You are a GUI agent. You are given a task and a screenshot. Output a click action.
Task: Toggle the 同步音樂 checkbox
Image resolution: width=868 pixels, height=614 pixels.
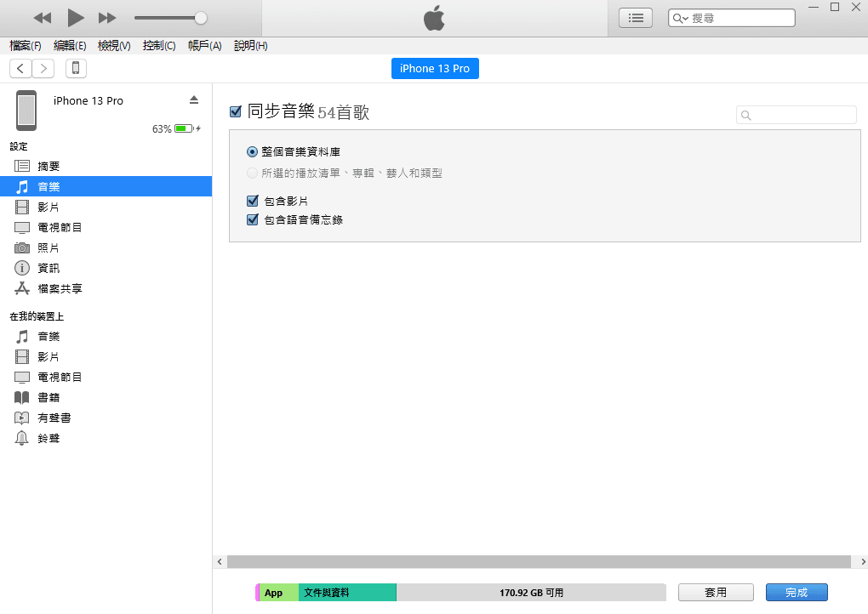pyautogui.click(x=235, y=111)
